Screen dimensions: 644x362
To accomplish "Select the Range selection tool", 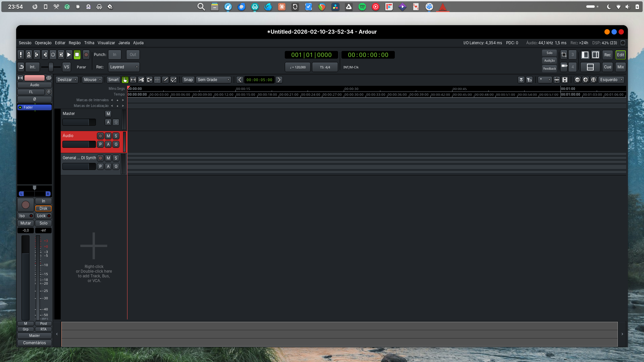I will [133, 80].
